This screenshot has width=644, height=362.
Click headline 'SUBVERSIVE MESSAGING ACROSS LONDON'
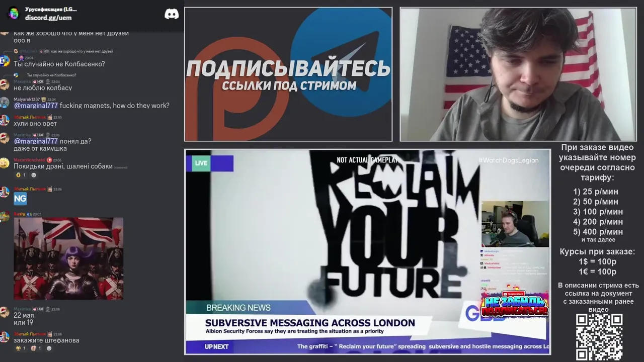click(x=310, y=323)
